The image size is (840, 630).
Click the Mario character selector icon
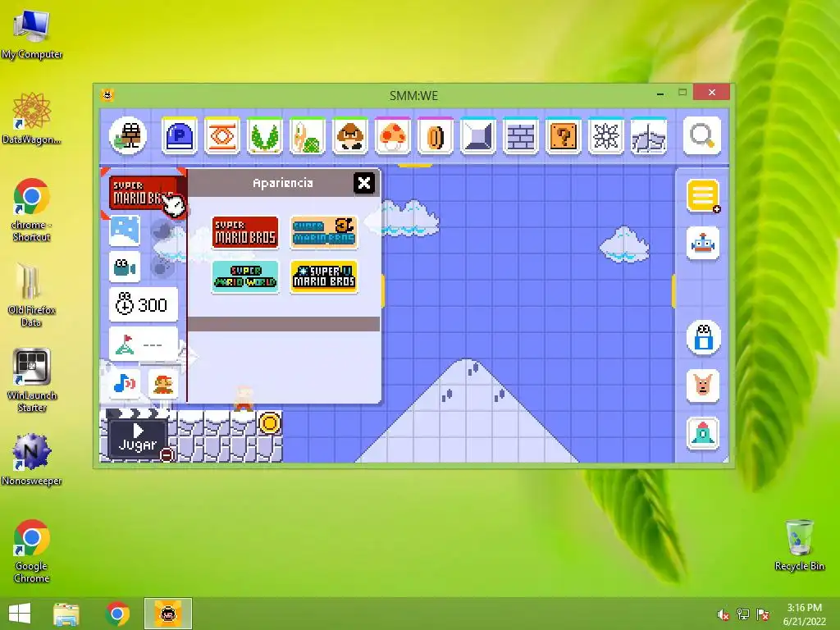pos(163,384)
